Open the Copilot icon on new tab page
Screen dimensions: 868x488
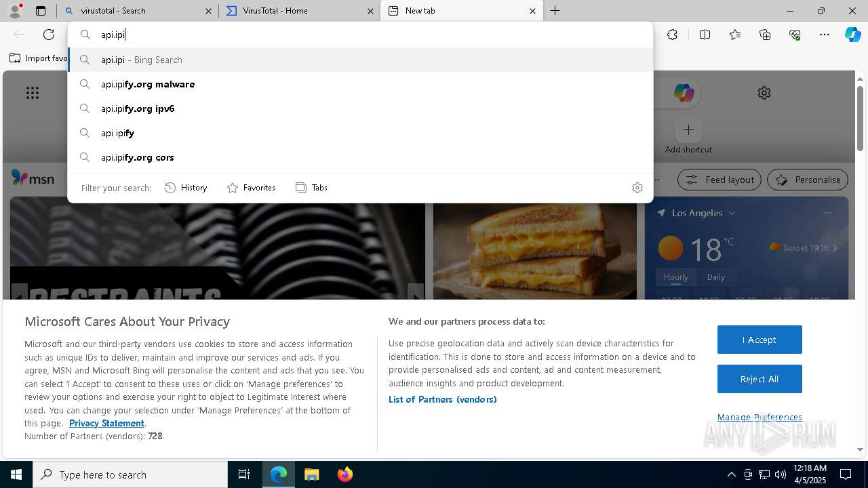[684, 93]
